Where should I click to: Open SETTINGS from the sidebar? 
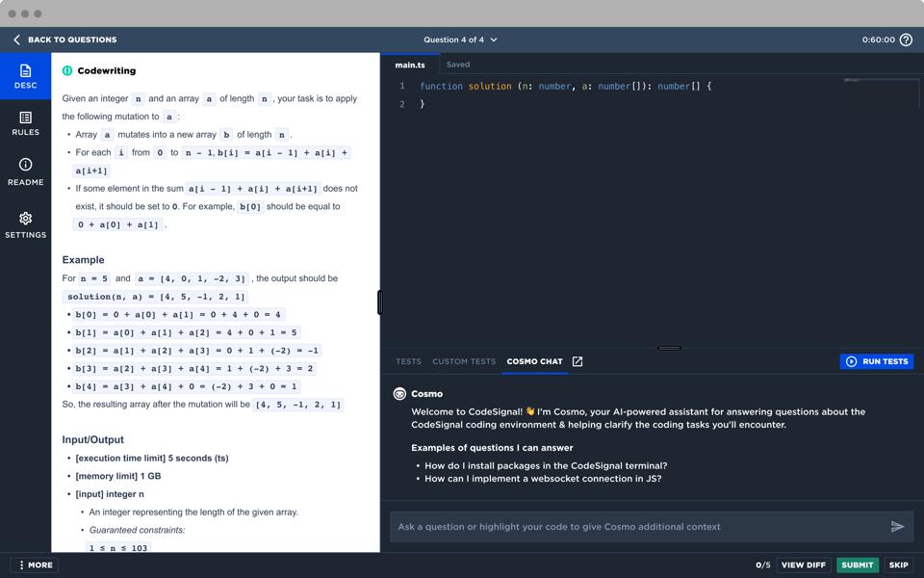click(25, 224)
